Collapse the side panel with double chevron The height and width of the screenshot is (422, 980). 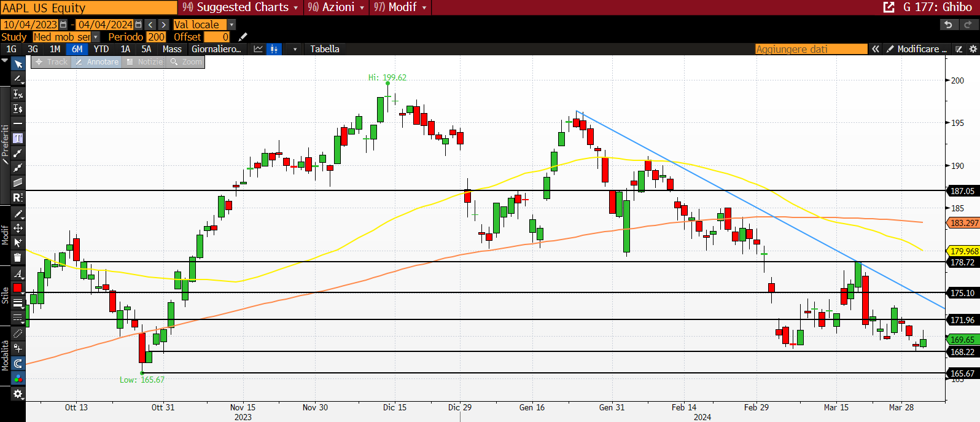[x=876, y=49]
